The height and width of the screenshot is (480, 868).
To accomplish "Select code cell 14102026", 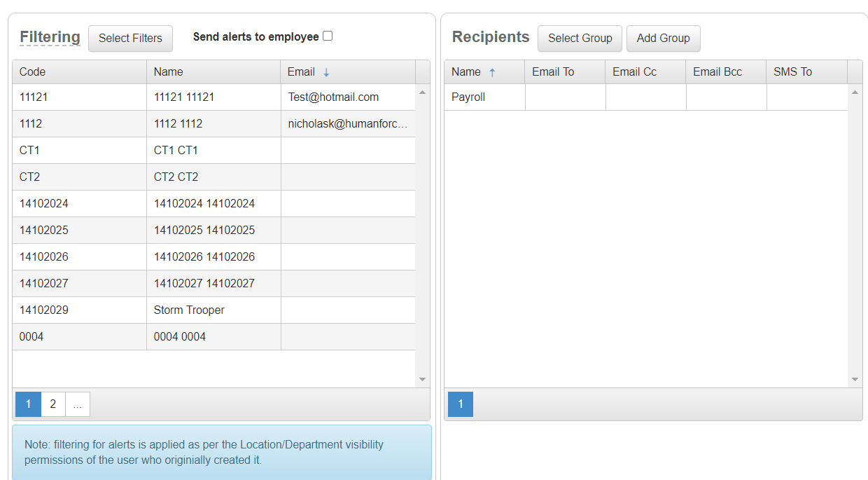I will pos(79,257).
